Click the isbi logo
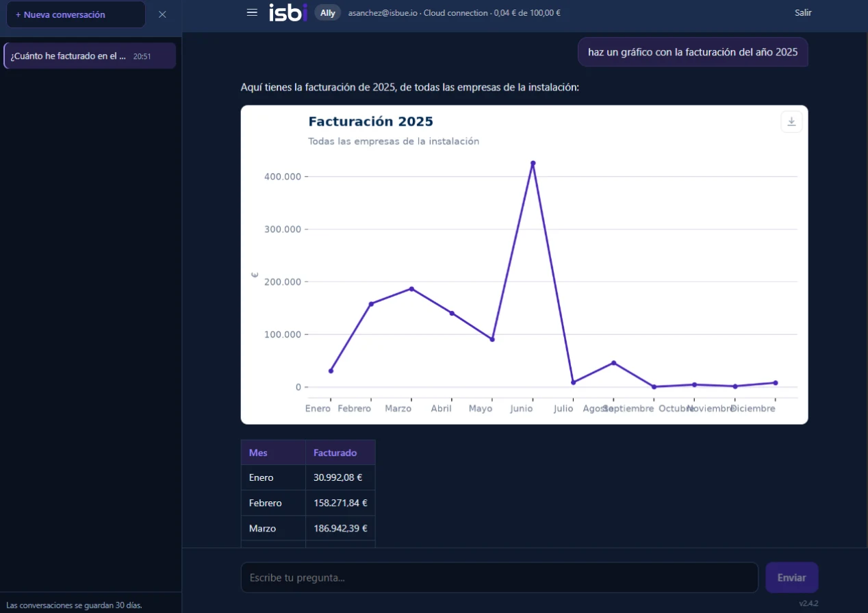 [x=288, y=12]
